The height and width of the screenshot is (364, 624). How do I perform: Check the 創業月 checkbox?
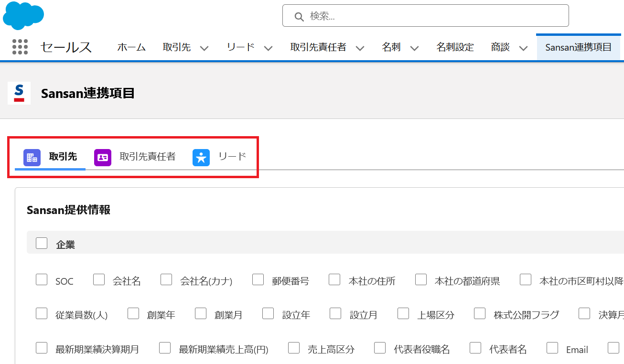[201, 313]
